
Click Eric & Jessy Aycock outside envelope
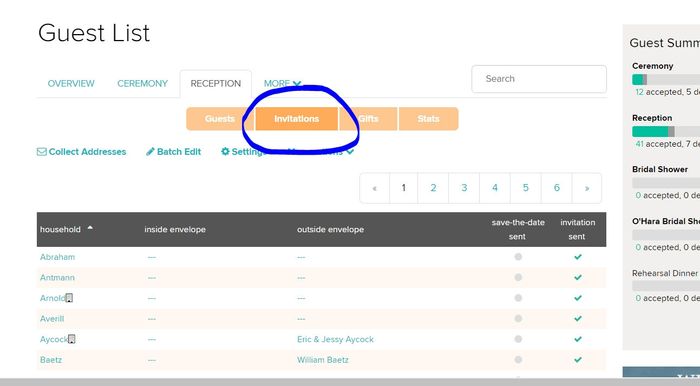tap(335, 339)
